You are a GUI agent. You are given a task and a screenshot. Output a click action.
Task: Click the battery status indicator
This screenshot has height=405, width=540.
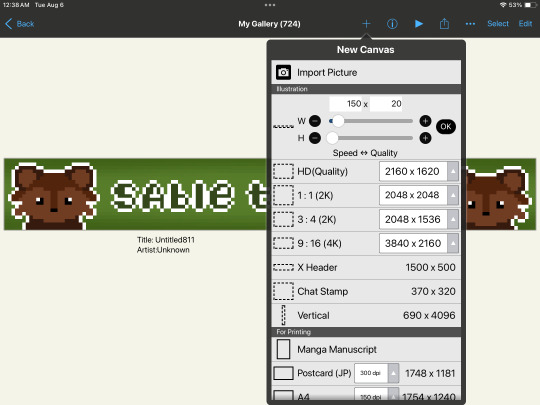click(531, 5)
